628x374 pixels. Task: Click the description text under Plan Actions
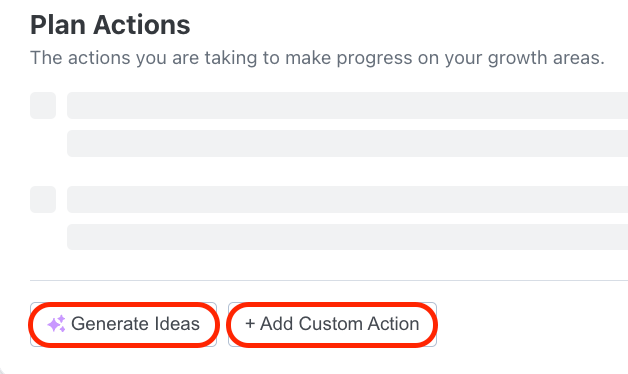(317, 58)
